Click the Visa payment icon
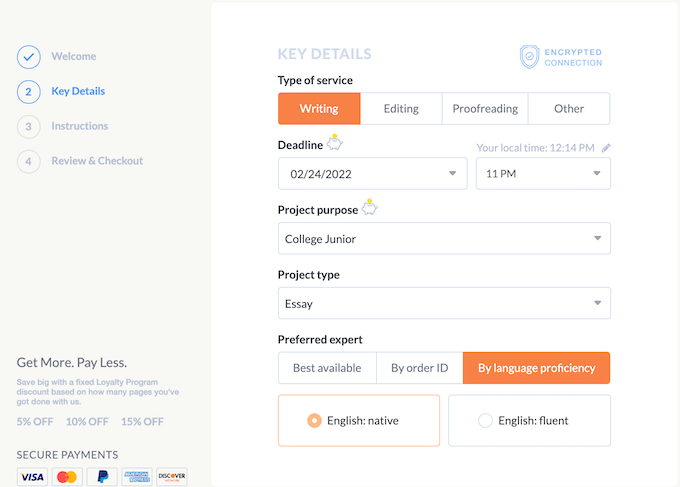 [x=32, y=477]
